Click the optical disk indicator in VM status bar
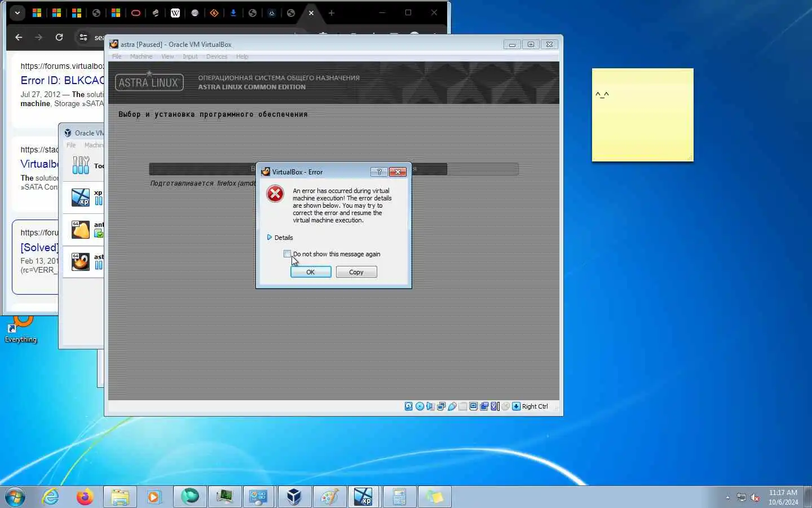The width and height of the screenshot is (812, 508). [420, 406]
